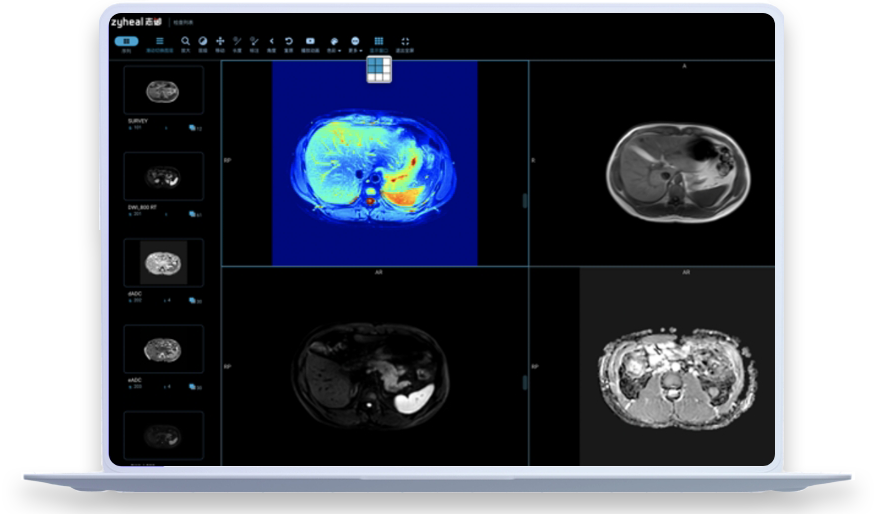Viewport: 876px width, 514px height.
Task: Expand the More options dropdown
Action: [355, 42]
